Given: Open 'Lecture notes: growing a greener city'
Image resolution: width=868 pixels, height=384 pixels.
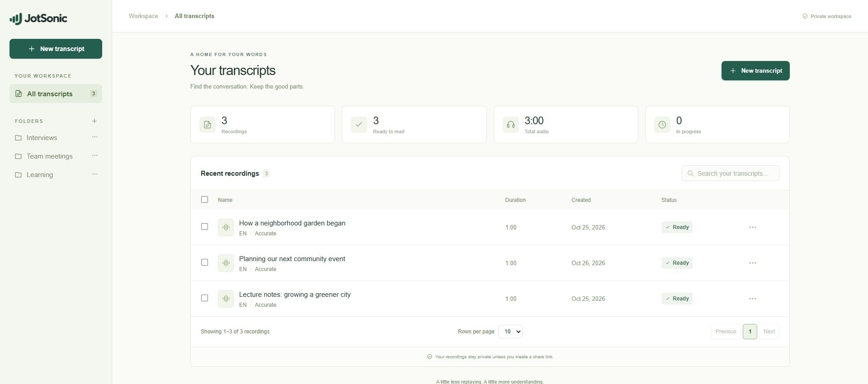Looking at the screenshot, I should (x=295, y=295).
